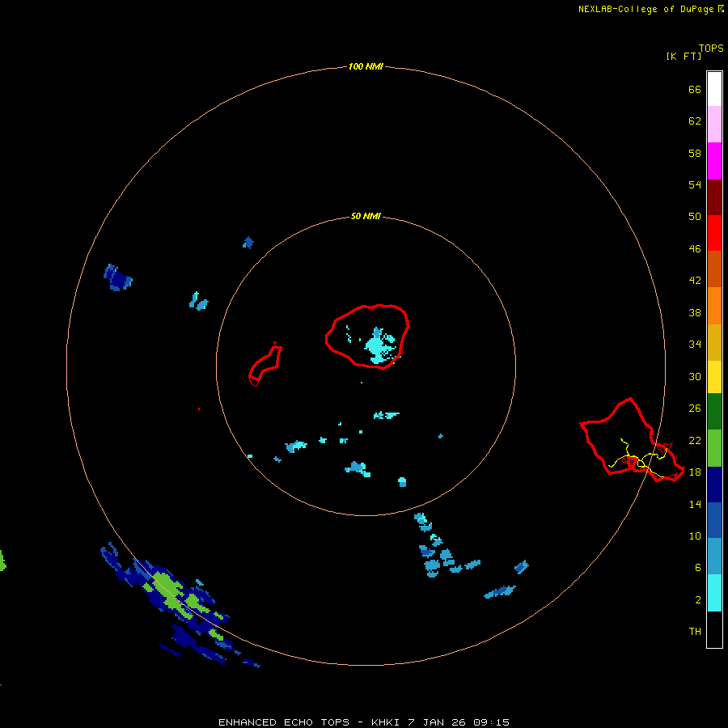Click the "50" legend value
Image resolution: width=728 pixels, height=728 pixels.
click(x=695, y=216)
